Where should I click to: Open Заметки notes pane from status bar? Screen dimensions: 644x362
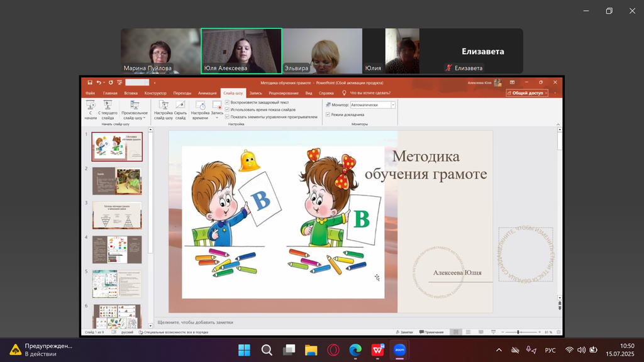[x=404, y=332]
